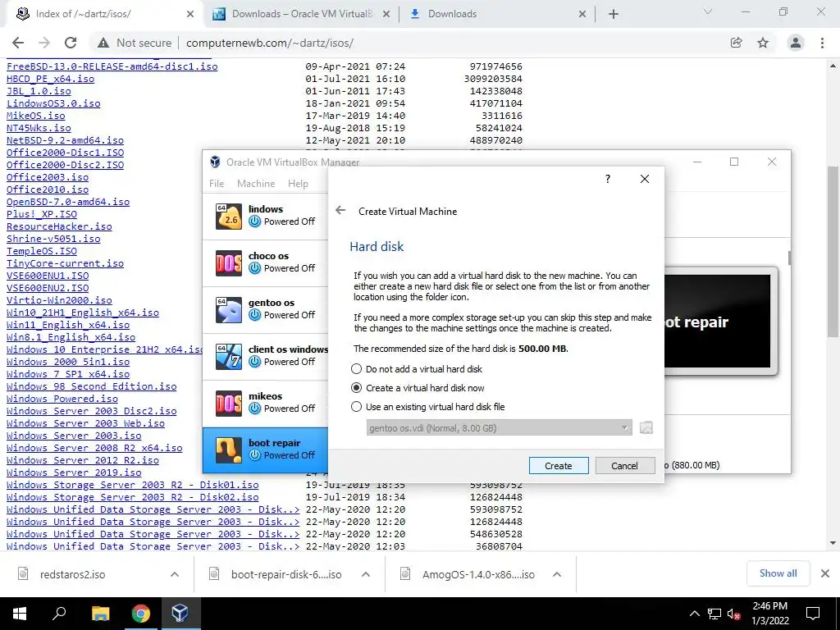Click the VirtualBox taskbar icon
Image resolution: width=840 pixels, height=630 pixels.
(x=180, y=614)
